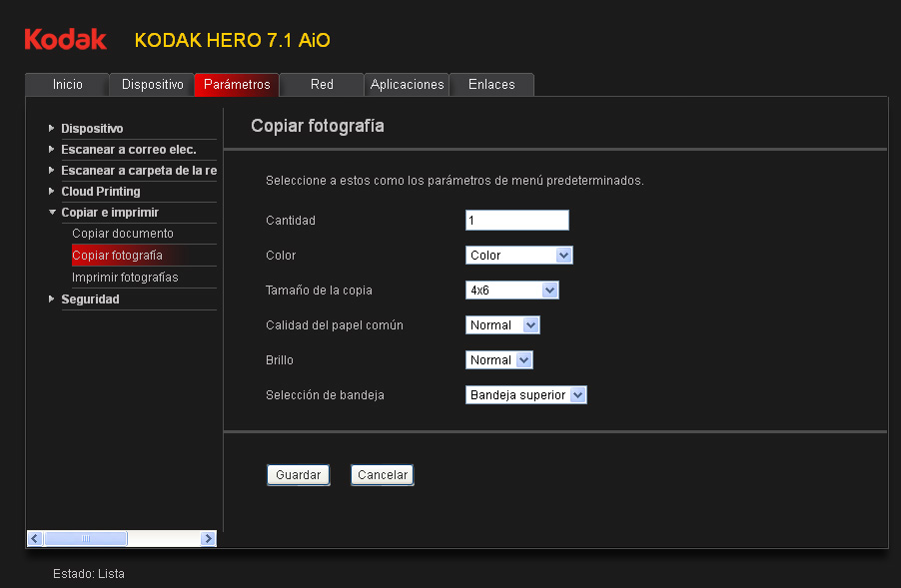Select the Parámetros tab
The height and width of the screenshot is (588, 901).
point(237,85)
